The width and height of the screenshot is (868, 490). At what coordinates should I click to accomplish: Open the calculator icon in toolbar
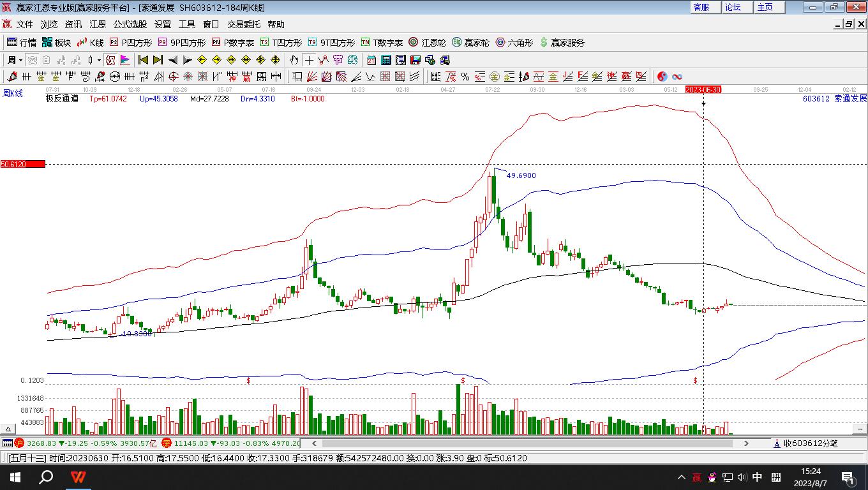click(x=386, y=60)
